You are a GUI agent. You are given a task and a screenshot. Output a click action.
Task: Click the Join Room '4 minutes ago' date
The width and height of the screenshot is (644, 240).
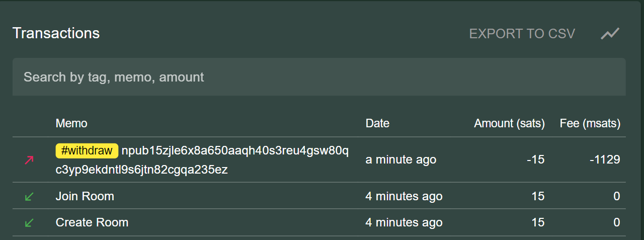point(404,196)
